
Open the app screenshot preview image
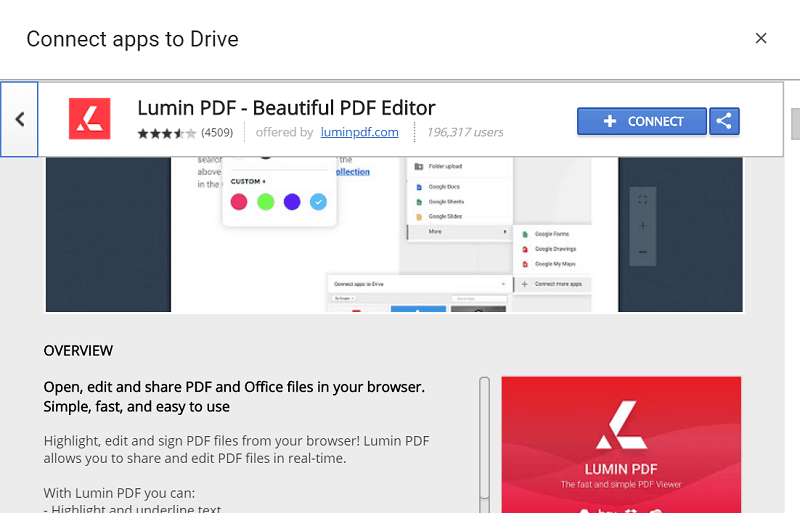[394, 234]
